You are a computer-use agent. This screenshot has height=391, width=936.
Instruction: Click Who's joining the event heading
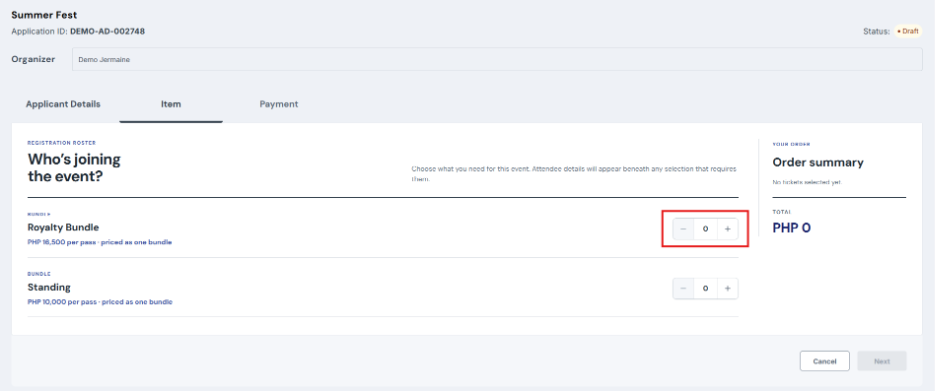pos(74,168)
